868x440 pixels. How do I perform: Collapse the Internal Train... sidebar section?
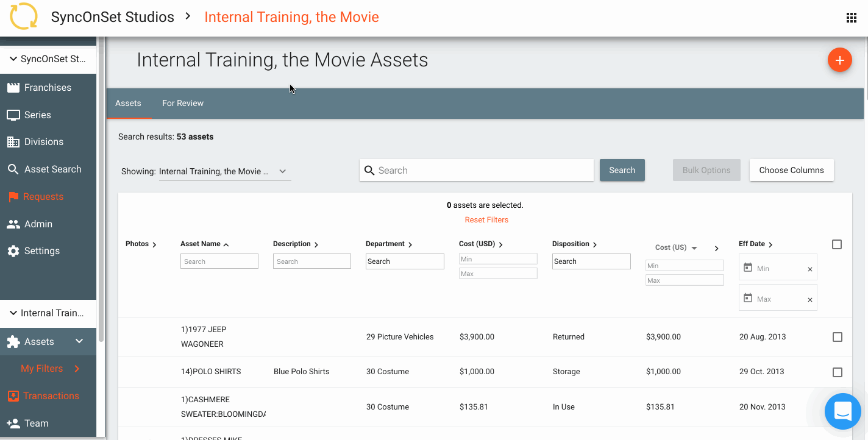[x=13, y=313]
